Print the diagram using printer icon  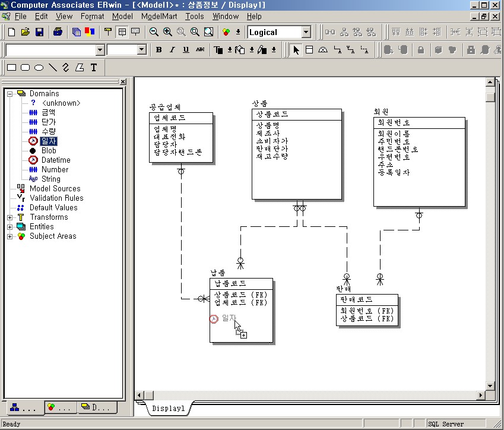pos(58,32)
